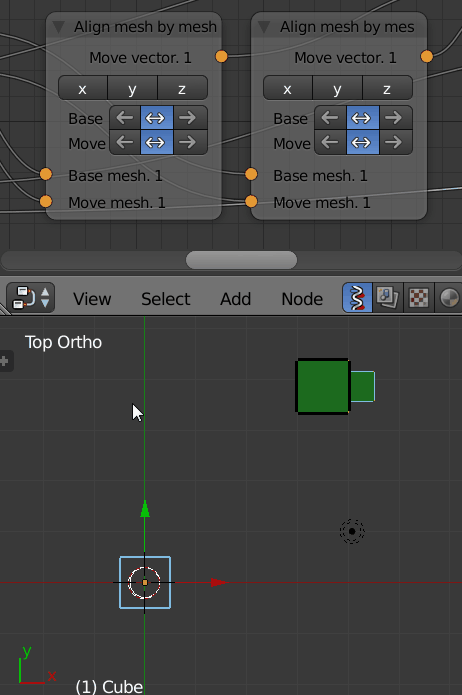The height and width of the screenshot is (695, 462).
Task: Select the Sverchok node tree type icon
Action: pos(357,298)
